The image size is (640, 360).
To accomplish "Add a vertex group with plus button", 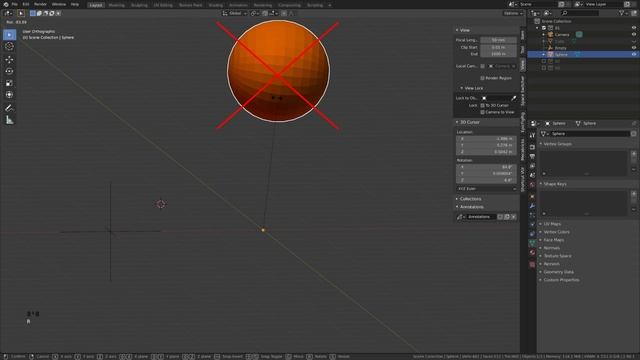I will click(634, 154).
